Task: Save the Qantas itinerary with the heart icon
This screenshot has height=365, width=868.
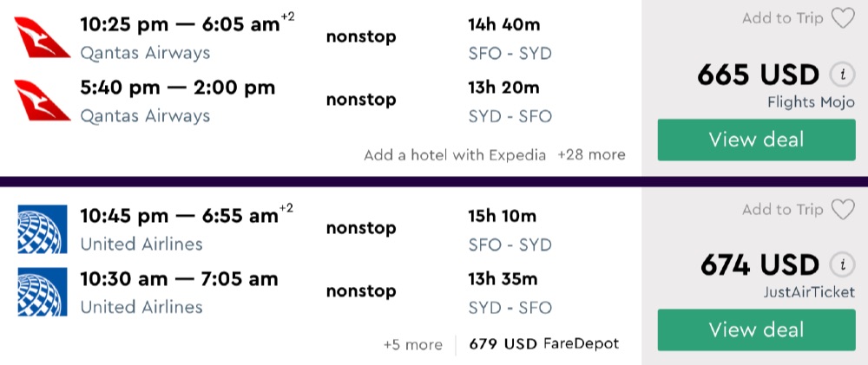Action: click(843, 18)
